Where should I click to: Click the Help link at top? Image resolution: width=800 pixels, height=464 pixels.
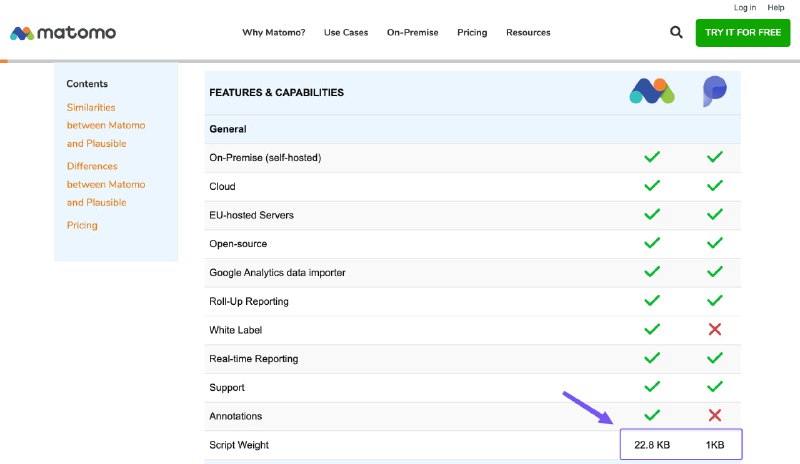[776, 8]
